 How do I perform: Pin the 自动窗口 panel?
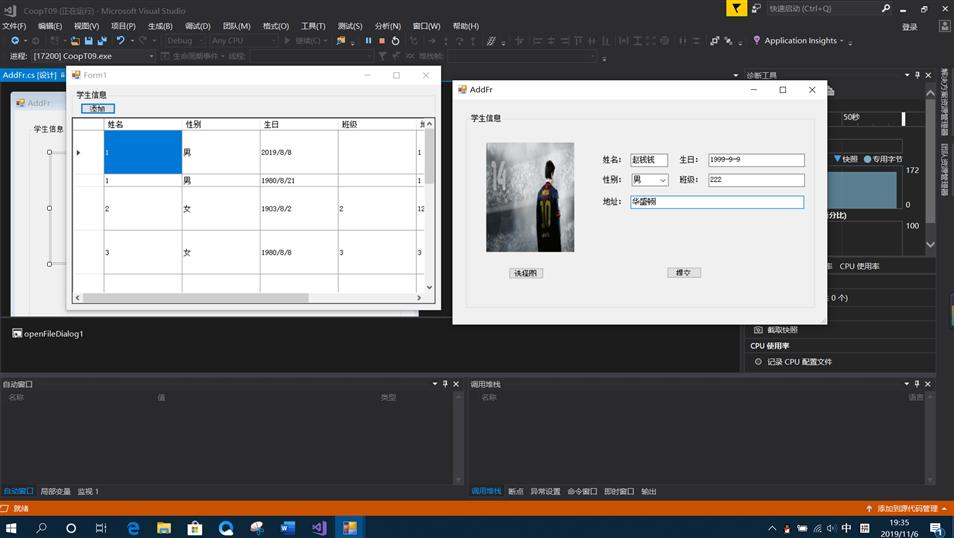pos(445,384)
